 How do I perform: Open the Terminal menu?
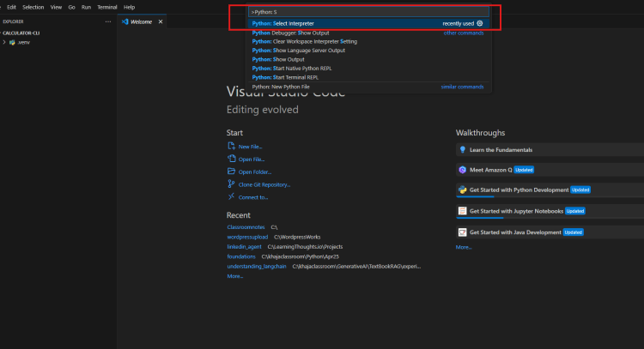tap(106, 7)
